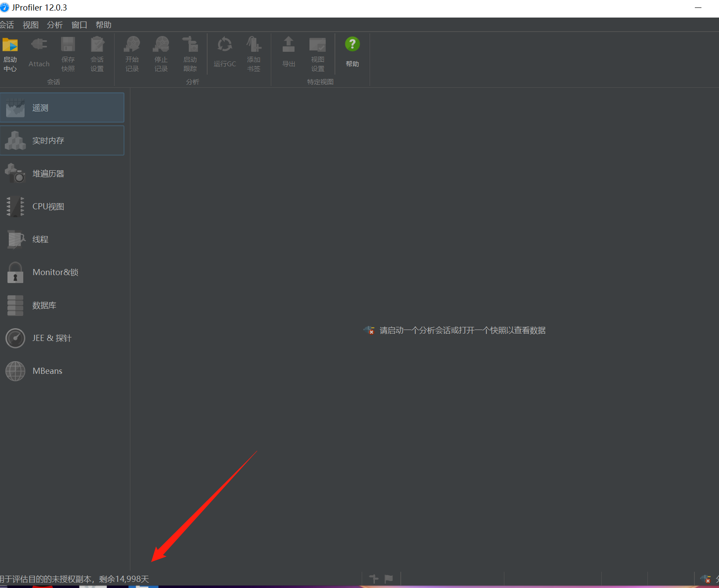719x588 pixels.
Task: Click the signpost icon in status bar
Action: click(374, 579)
